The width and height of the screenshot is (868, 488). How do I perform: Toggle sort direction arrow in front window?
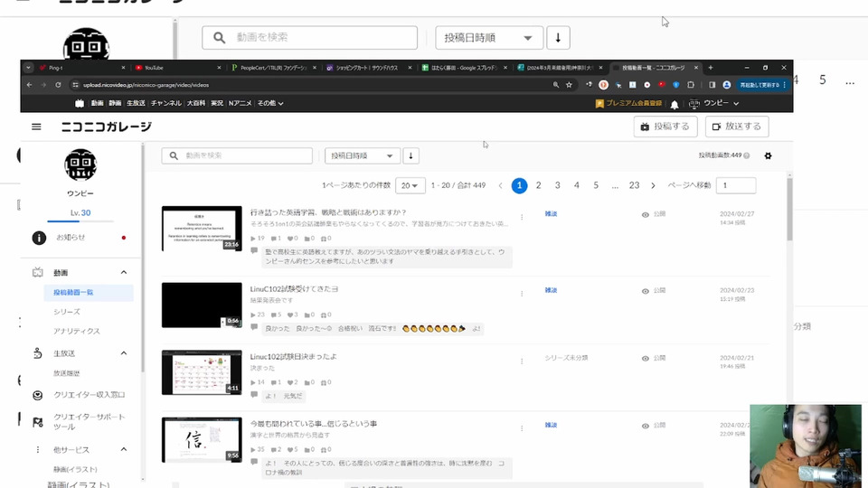point(410,155)
